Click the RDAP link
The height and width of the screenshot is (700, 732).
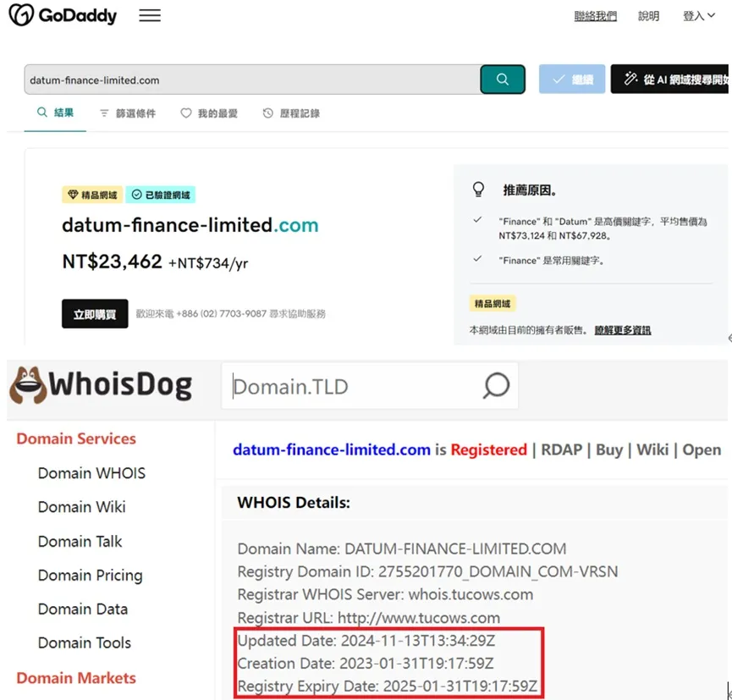(561, 449)
